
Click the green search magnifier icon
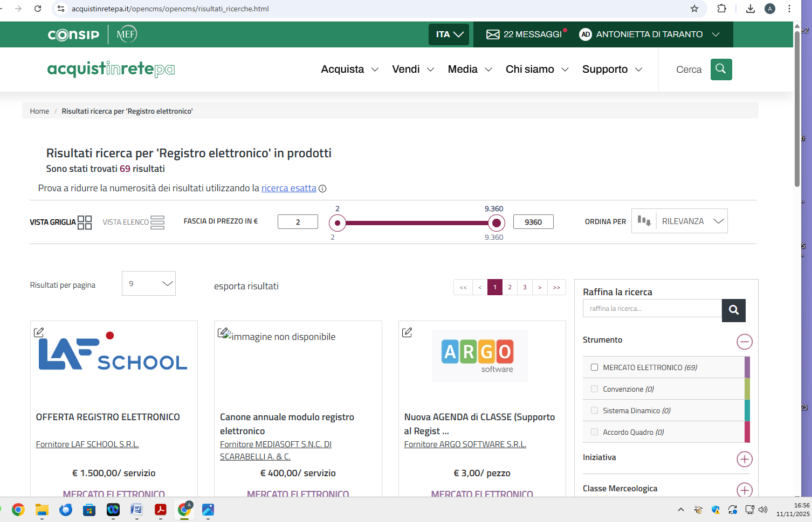click(x=721, y=69)
